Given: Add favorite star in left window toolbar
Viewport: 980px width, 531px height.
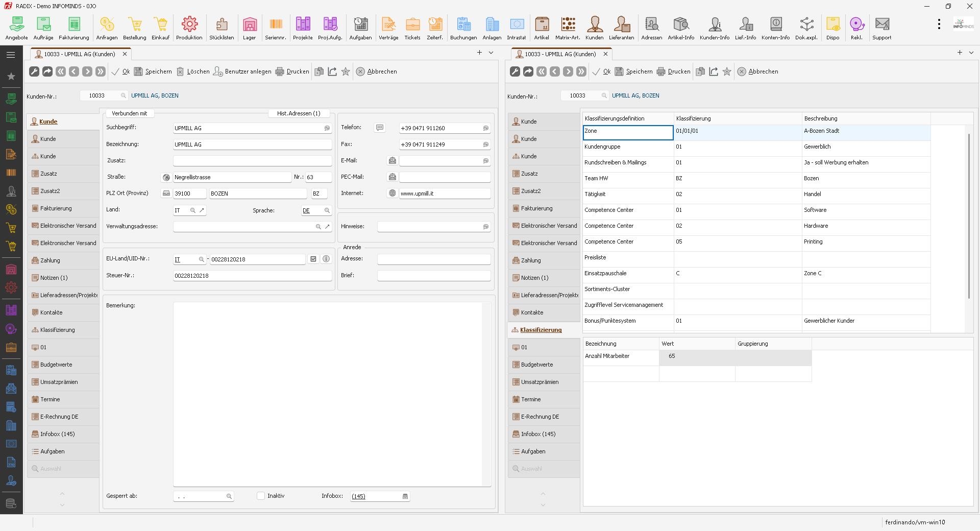Looking at the screenshot, I should 346,71.
